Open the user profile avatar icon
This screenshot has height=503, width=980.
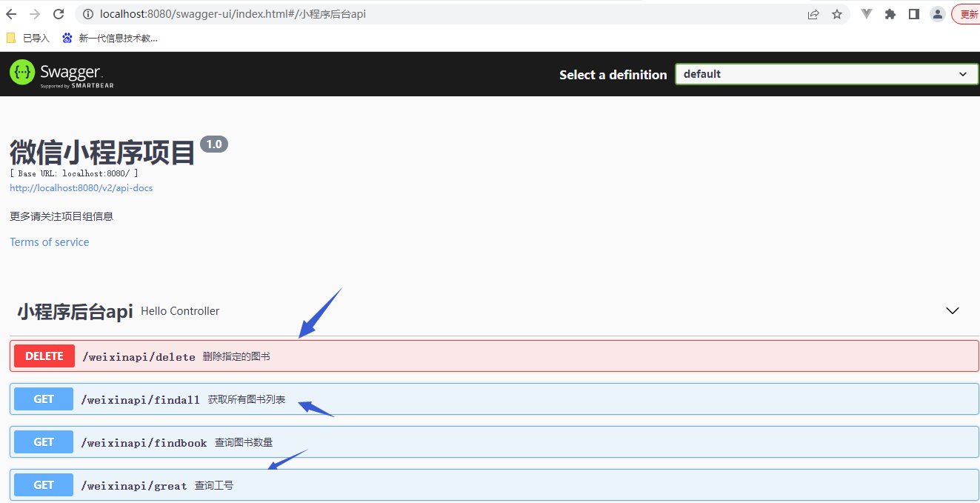938,14
